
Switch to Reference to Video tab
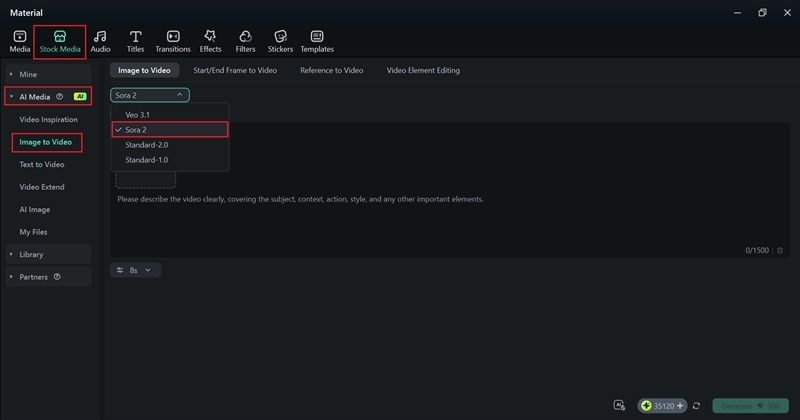(x=332, y=70)
